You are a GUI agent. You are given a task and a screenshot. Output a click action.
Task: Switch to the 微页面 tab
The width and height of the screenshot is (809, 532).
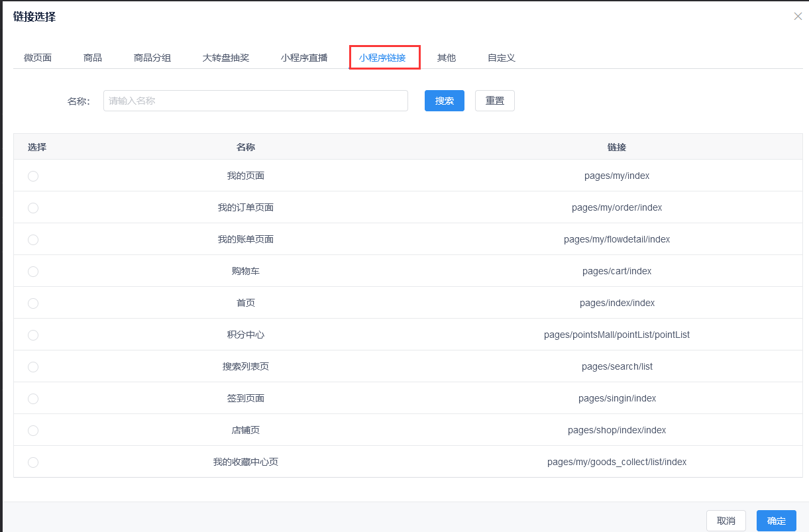(38, 58)
